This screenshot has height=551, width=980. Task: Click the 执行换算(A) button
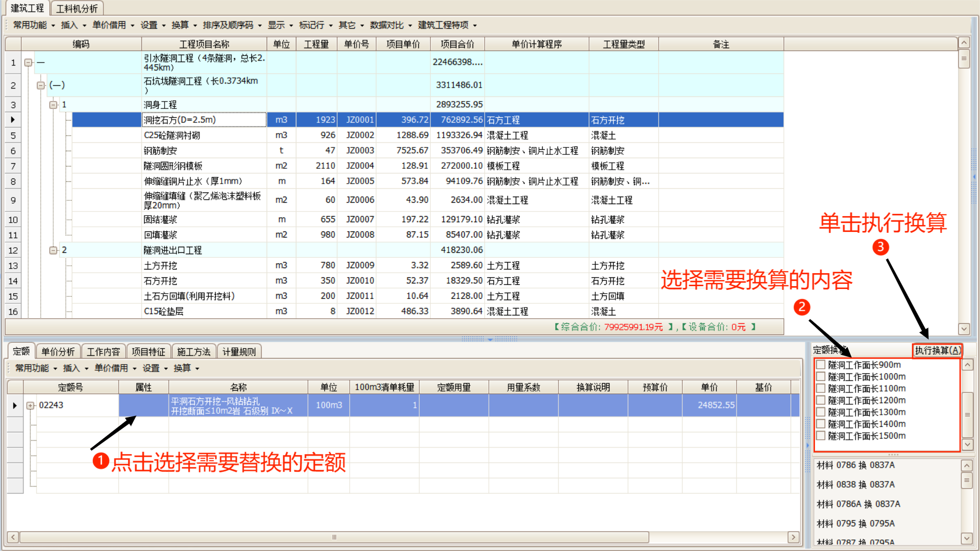937,351
